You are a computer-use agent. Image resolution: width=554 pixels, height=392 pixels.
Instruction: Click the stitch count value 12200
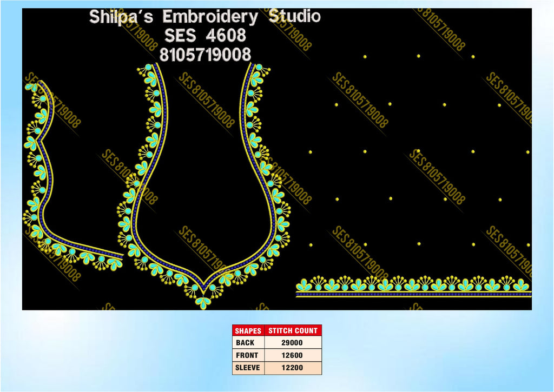coord(292,368)
